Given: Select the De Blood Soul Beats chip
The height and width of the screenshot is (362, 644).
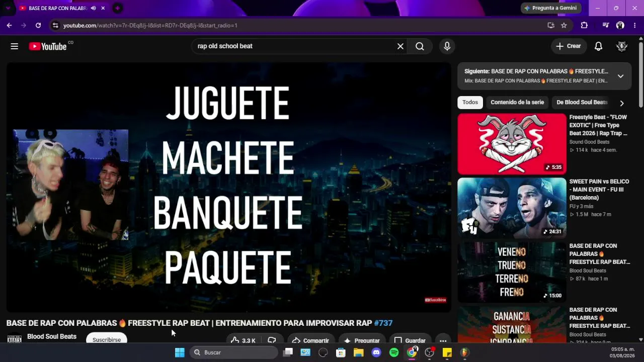Looking at the screenshot, I should click(x=582, y=103).
